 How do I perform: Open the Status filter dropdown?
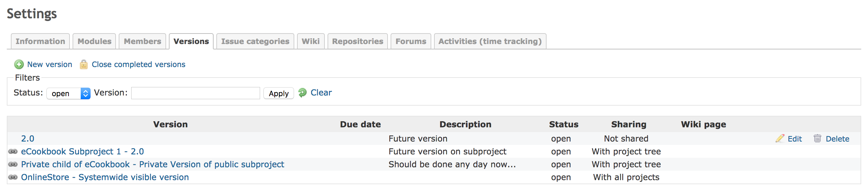pos(68,93)
